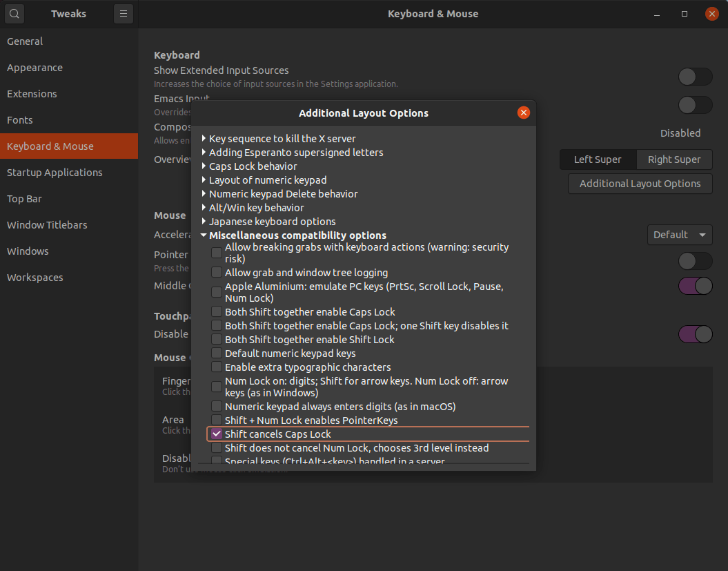Open the Default acceleration profile dropdown
Image resolution: width=728 pixels, height=571 pixels.
[x=679, y=235]
